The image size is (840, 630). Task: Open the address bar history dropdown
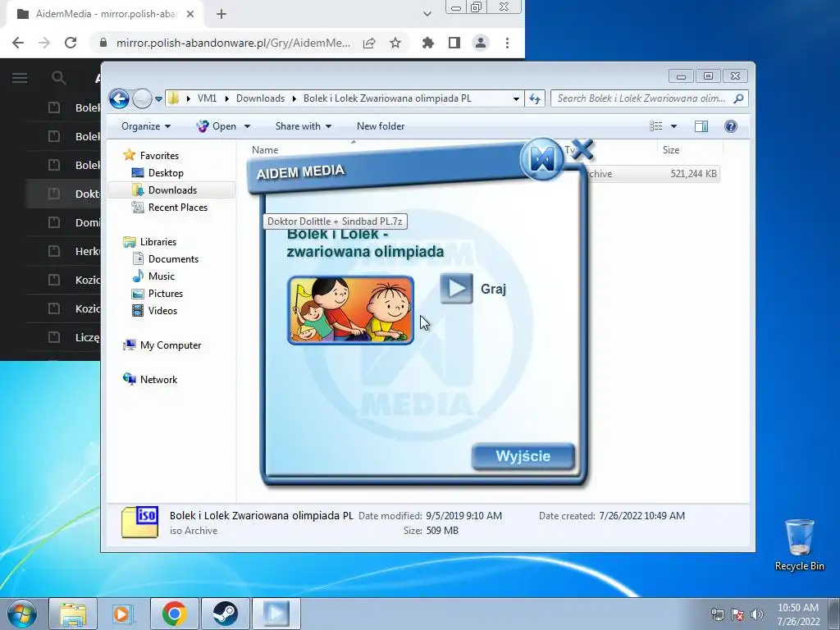(x=516, y=99)
